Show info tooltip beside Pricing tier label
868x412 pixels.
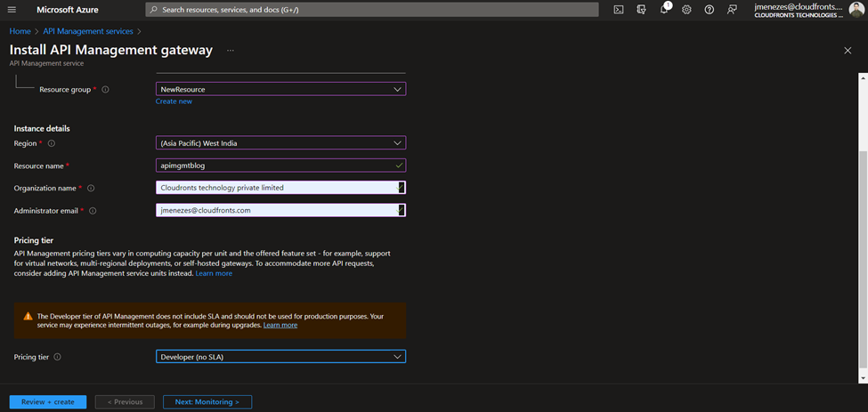coord(58,357)
